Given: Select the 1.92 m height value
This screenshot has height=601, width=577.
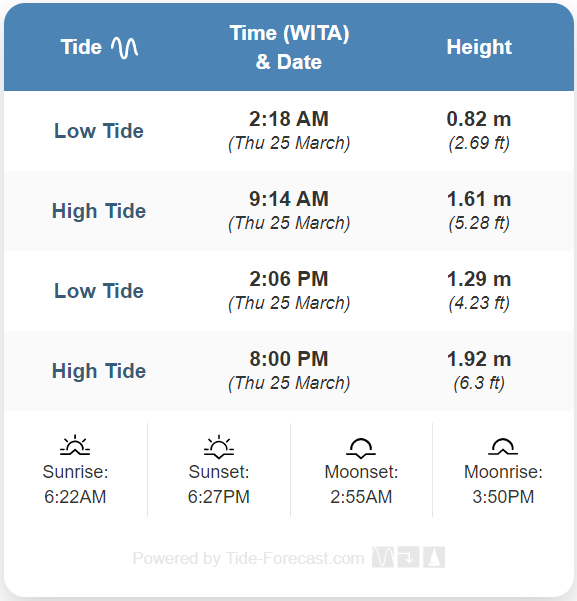Looking at the screenshot, I should [x=479, y=359].
